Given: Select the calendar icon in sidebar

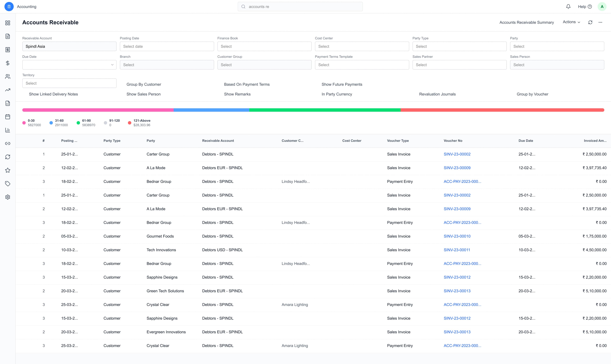Looking at the screenshot, I should pos(8,117).
